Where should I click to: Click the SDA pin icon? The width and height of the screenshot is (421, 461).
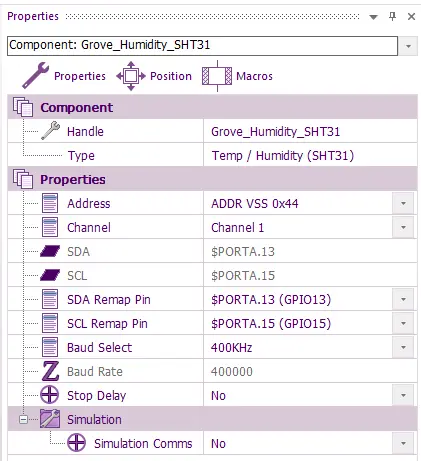coord(50,251)
